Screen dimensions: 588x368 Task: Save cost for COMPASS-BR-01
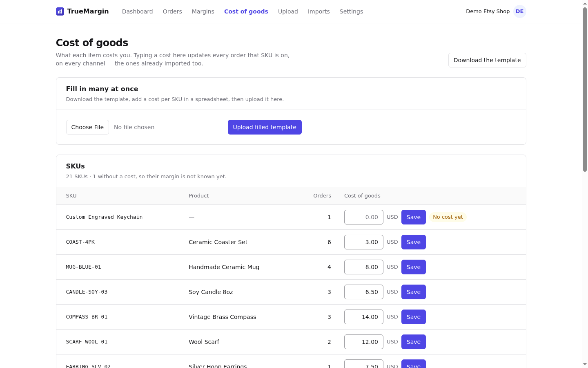414,317
